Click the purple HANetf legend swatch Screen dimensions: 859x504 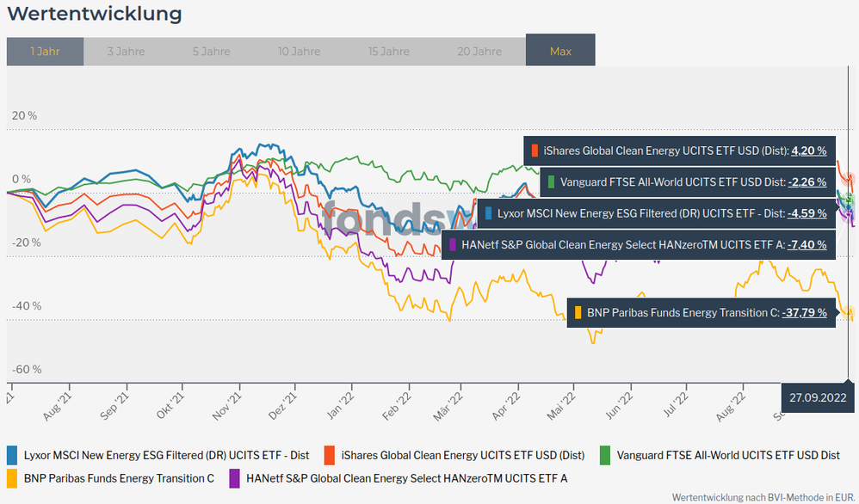[x=235, y=477]
